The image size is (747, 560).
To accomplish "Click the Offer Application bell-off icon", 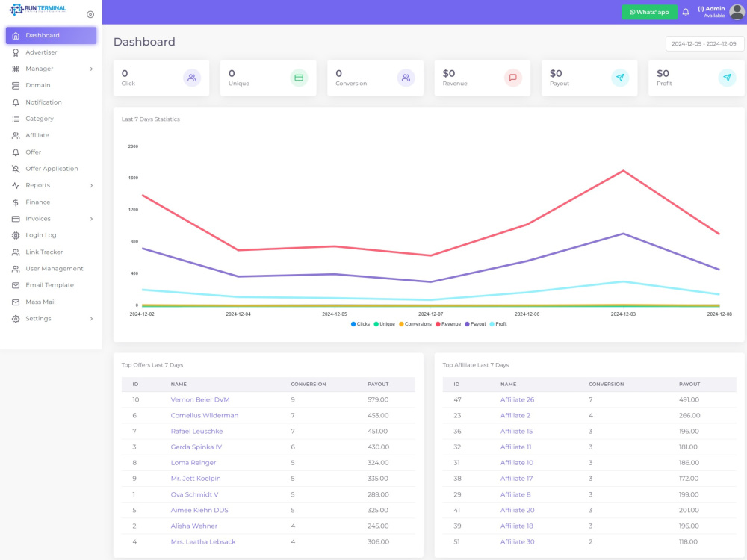I will [x=16, y=169].
